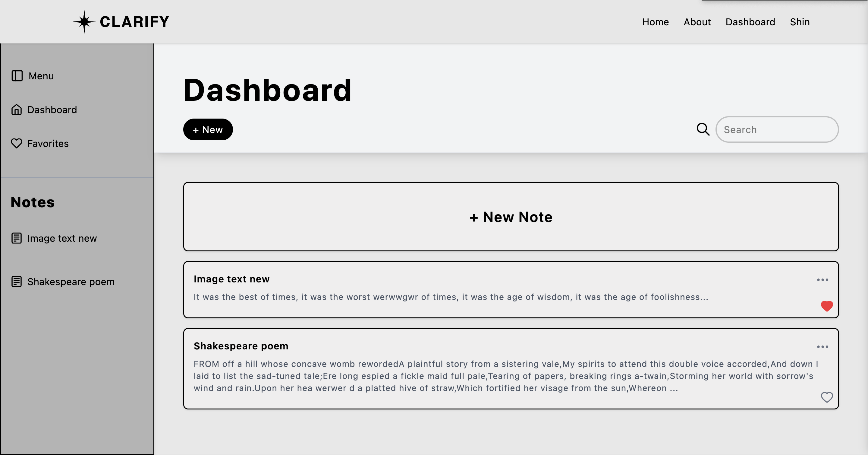Viewport: 868px width, 455px height.
Task: Open About page from top navigation
Action: (697, 22)
